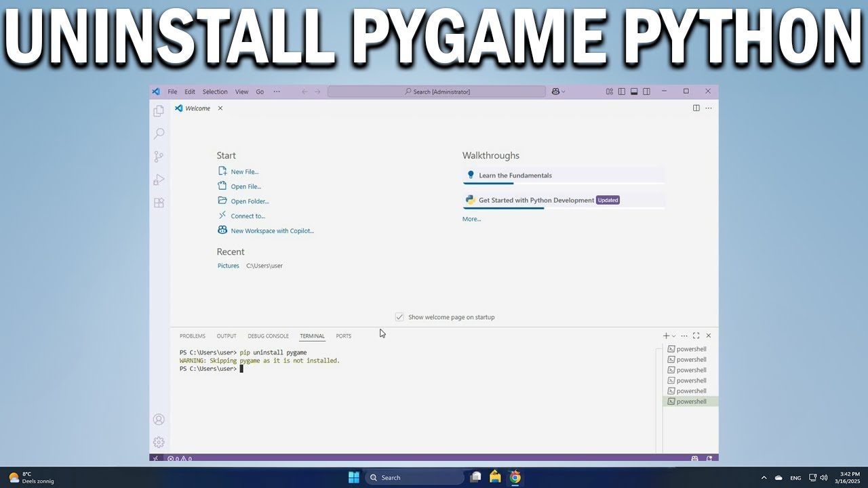Switch to the Ports tab

coord(344,335)
